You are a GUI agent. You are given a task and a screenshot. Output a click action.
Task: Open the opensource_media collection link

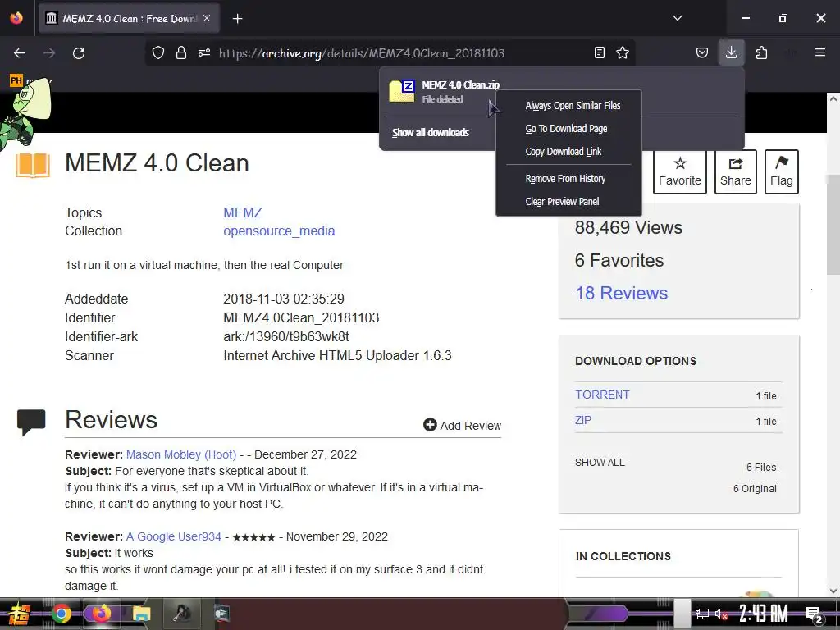pyautogui.click(x=279, y=231)
